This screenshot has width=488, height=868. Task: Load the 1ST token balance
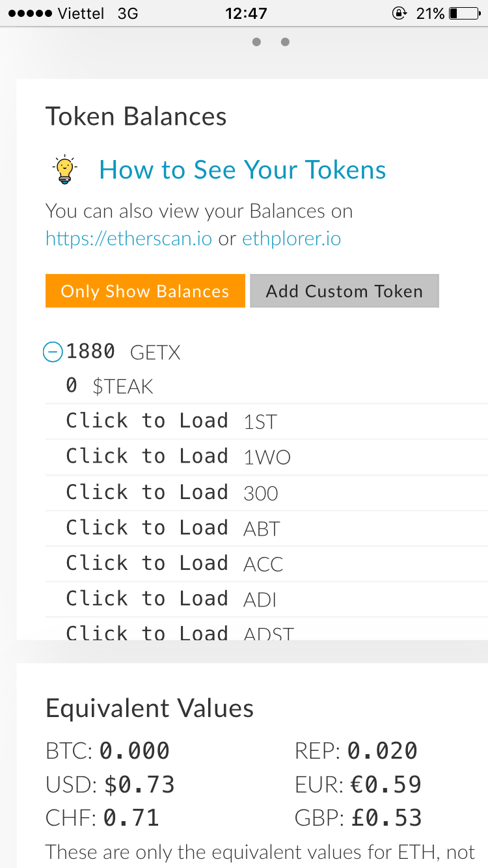(147, 421)
